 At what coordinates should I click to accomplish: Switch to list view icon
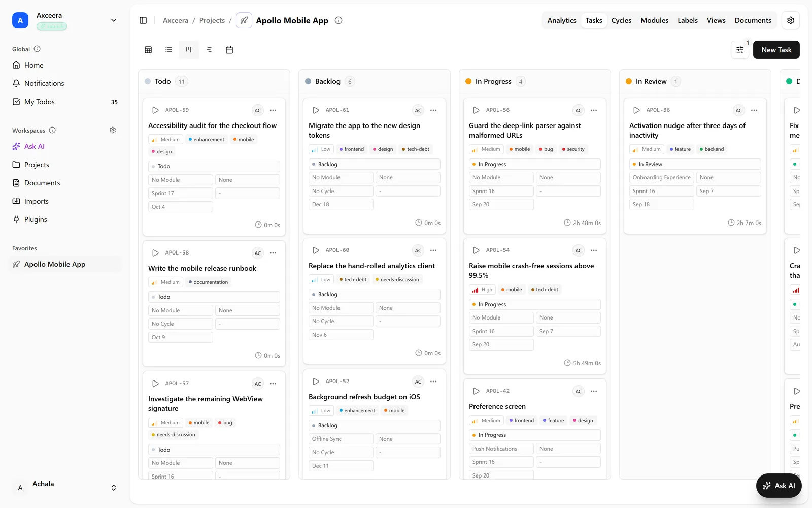[168, 50]
